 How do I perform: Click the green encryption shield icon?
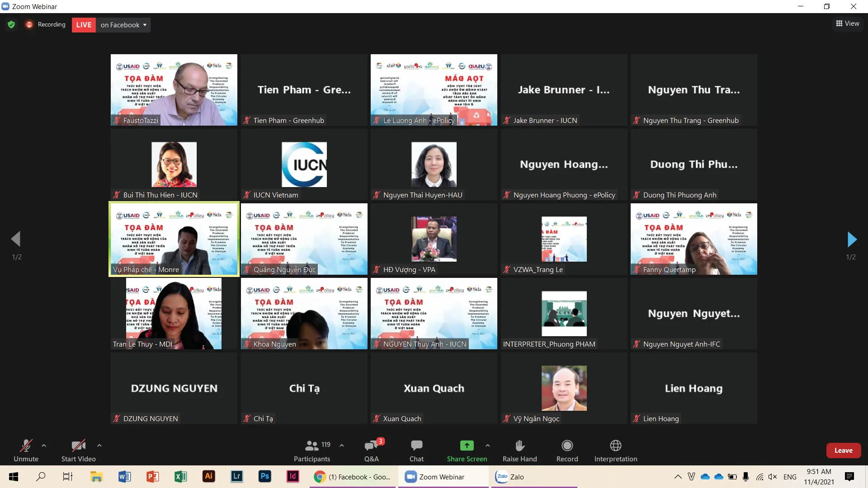11,24
